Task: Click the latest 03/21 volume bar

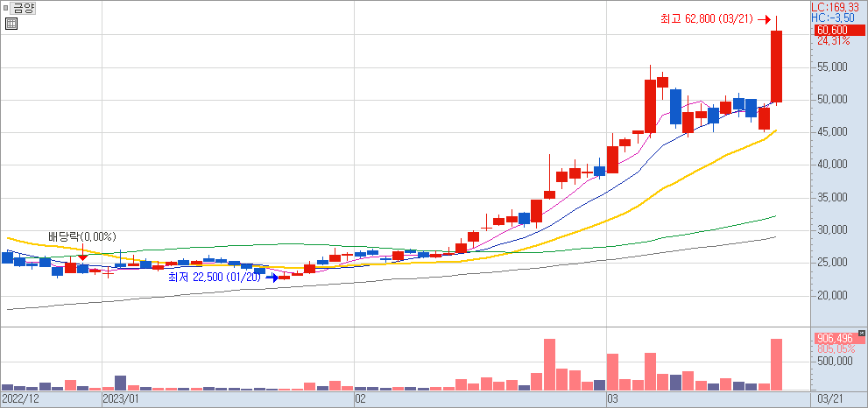Action: tap(777, 364)
